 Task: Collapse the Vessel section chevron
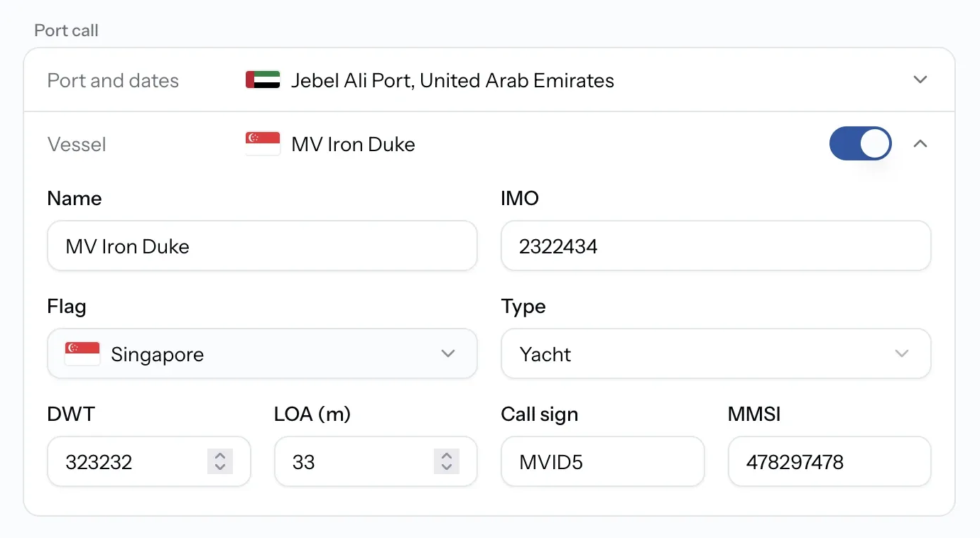click(920, 143)
